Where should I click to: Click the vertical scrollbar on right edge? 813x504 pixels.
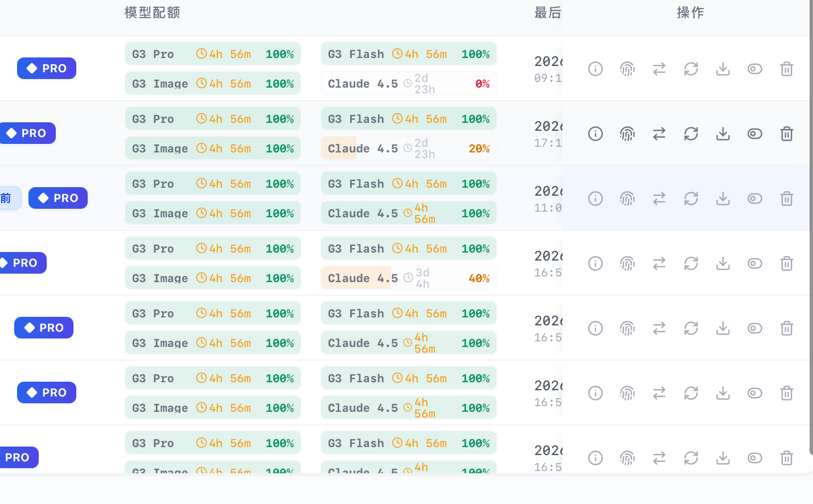click(x=811, y=228)
